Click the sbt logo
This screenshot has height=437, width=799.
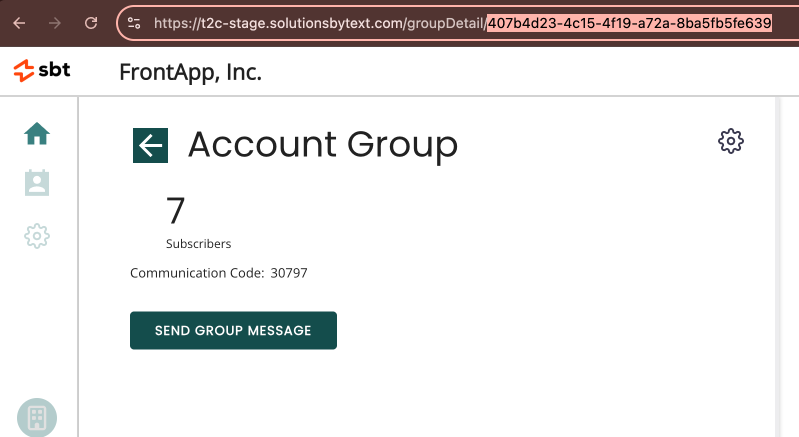(x=42, y=70)
